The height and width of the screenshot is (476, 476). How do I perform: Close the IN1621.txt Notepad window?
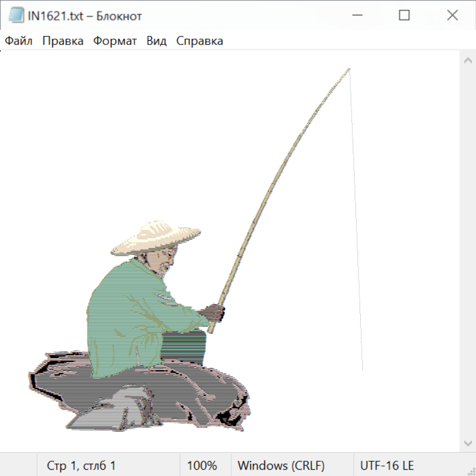pyautogui.click(x=452, y=16)
